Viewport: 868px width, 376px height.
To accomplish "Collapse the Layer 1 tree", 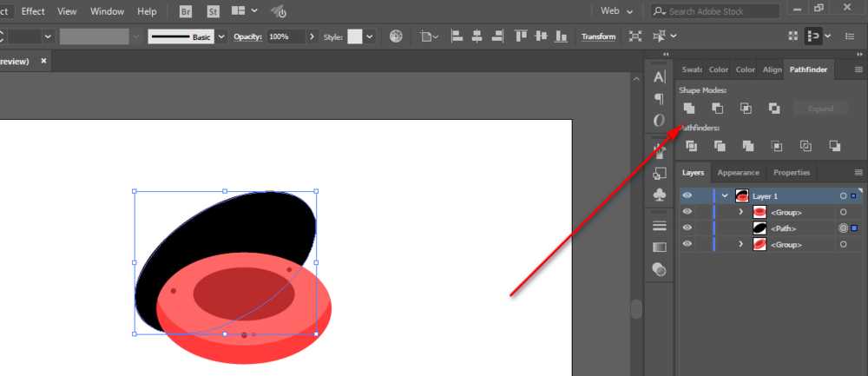I will pyautogui.click(x=725, y=196).
